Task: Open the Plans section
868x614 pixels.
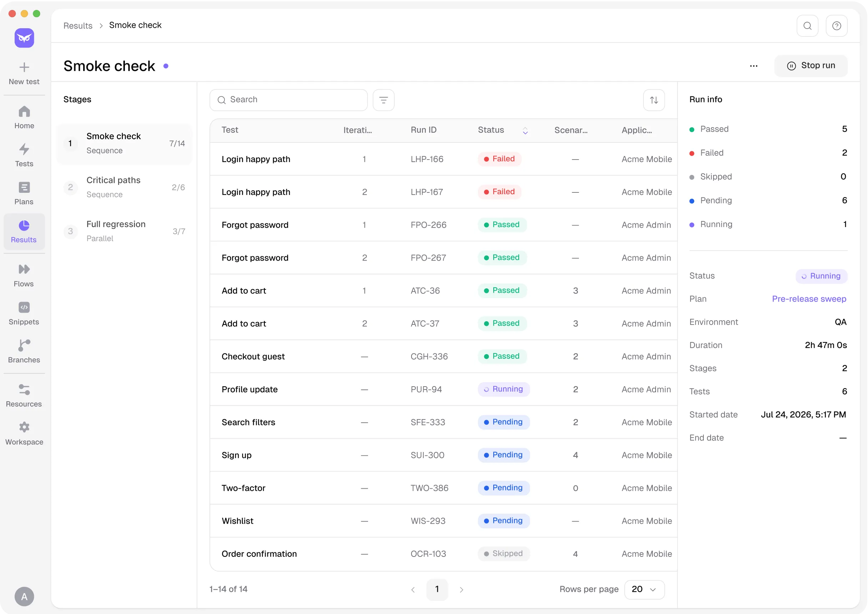Action: coord(24,193)
